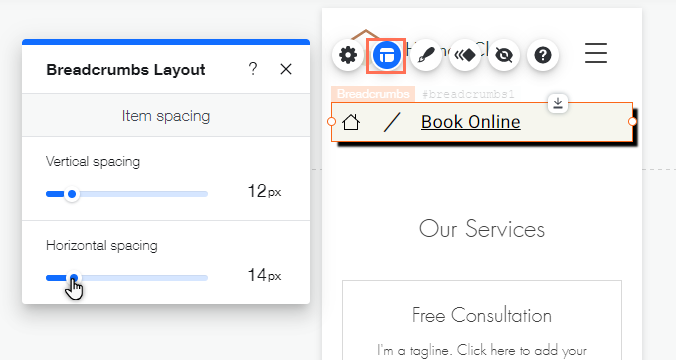Open the Design paintbrush icon
This screenshot has height=360, width=676.
pyautogui.click(x=426, y=55)
